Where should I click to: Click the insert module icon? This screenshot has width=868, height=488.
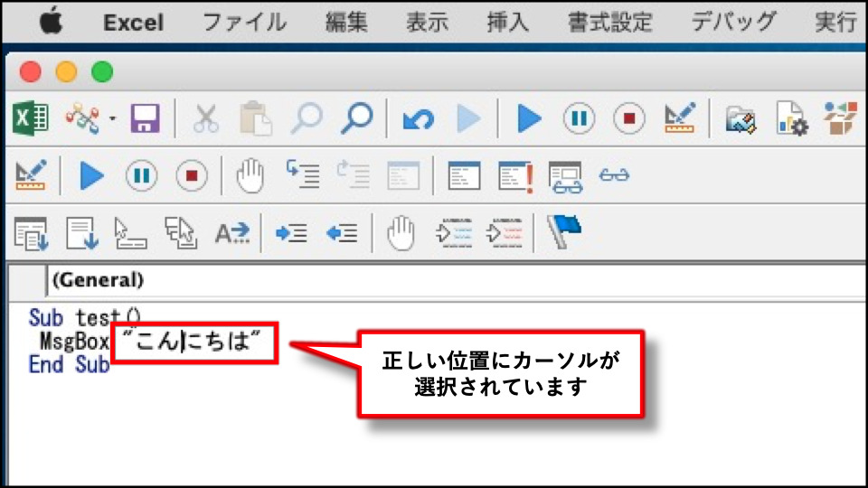click(x=83, y=117)
